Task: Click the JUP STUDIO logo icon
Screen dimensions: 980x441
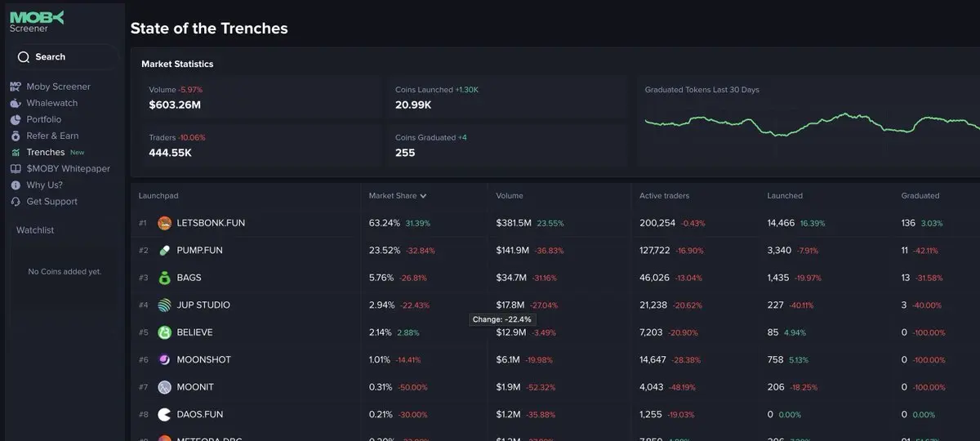Action: click(164, 305)
